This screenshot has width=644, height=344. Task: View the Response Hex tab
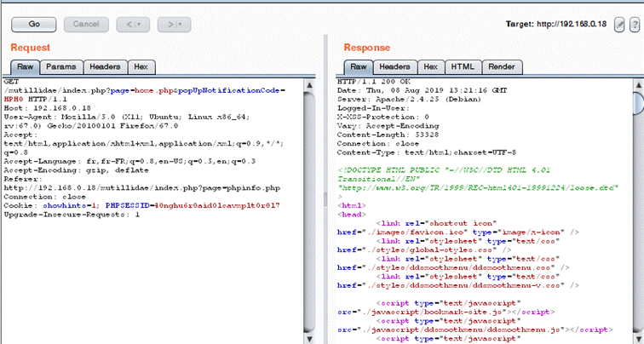click(x=431, y=66)
